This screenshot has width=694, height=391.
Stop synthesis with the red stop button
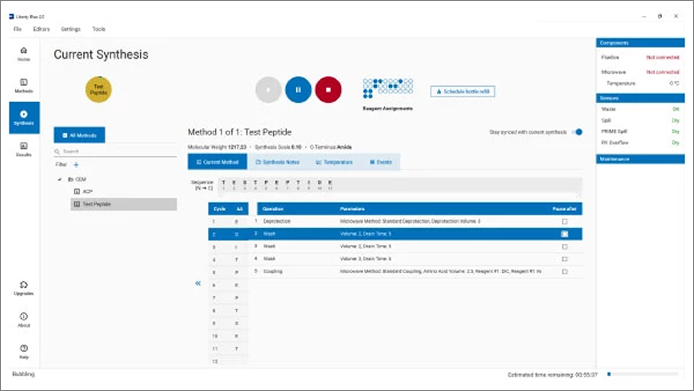pyautogui.click(x=328, y=89)
